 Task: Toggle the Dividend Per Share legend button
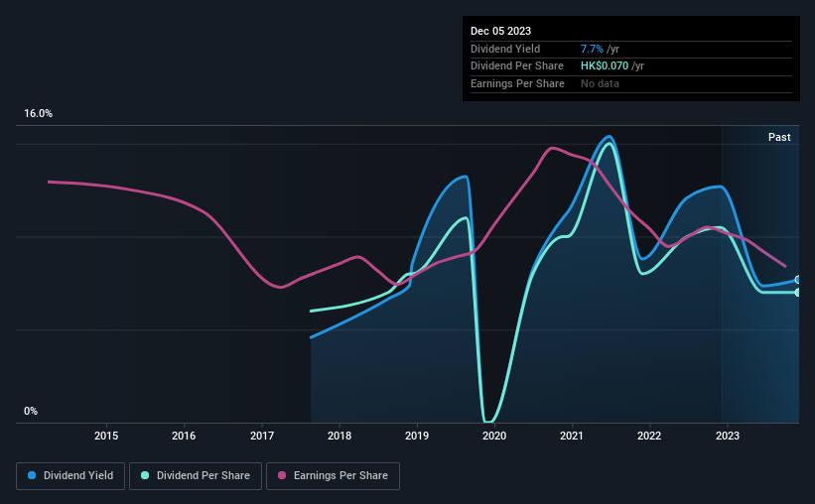point(196,476)
